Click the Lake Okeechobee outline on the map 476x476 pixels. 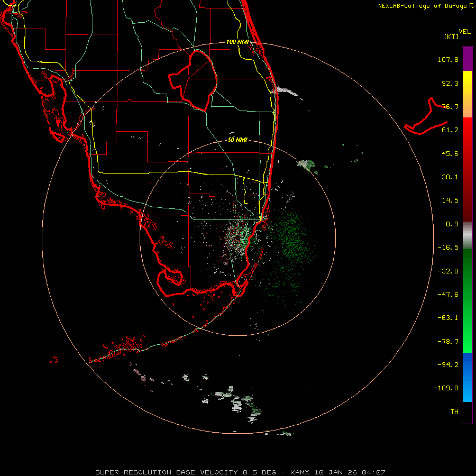click(193, 80)
